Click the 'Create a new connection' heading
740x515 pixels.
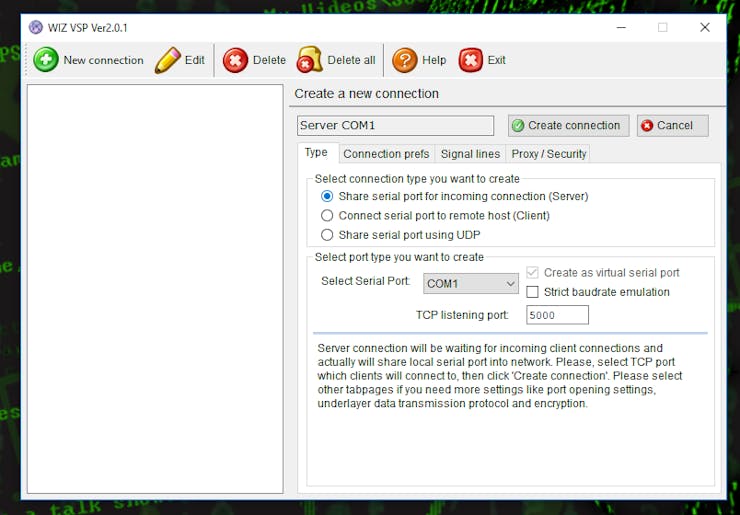(367, 93)
